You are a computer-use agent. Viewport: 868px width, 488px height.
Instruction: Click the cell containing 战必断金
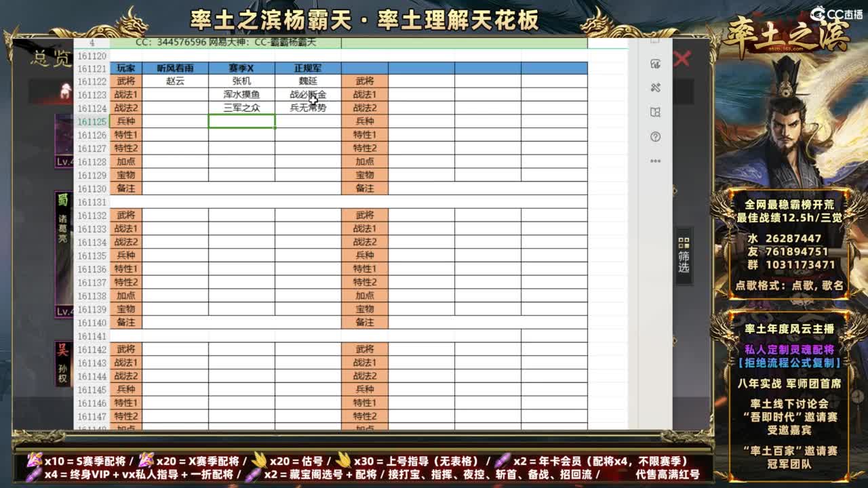[308, 94]
